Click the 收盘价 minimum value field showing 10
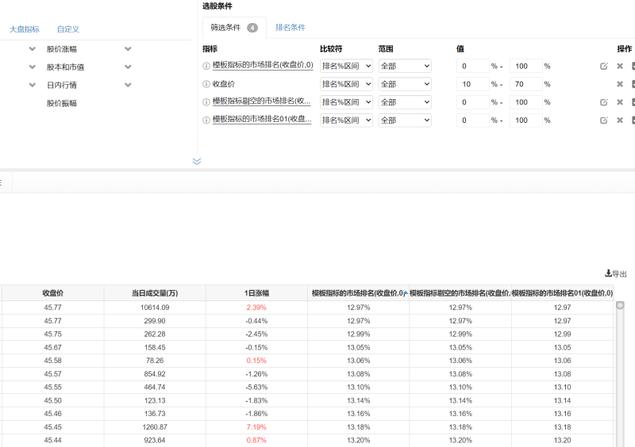 [x=472, y=85]
